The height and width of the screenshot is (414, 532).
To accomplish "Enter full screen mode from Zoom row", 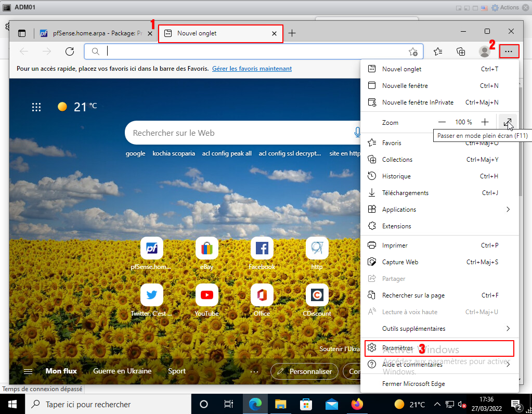I will [508, 122].
